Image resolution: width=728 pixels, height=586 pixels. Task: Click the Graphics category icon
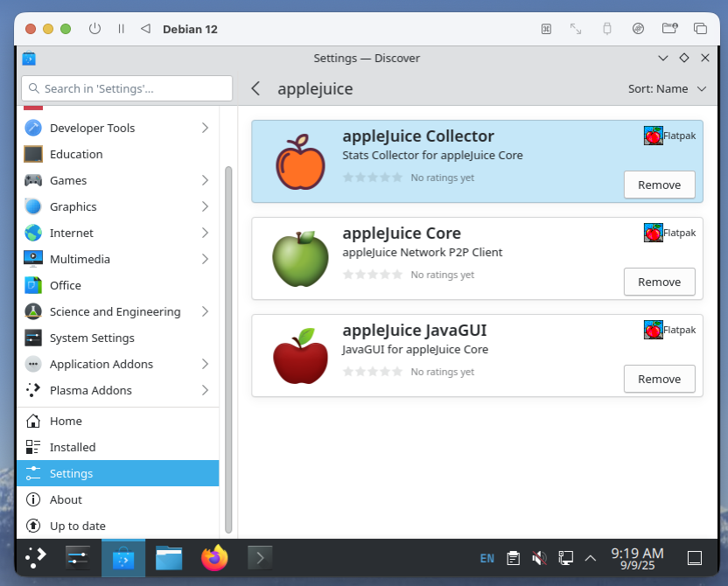33,206
